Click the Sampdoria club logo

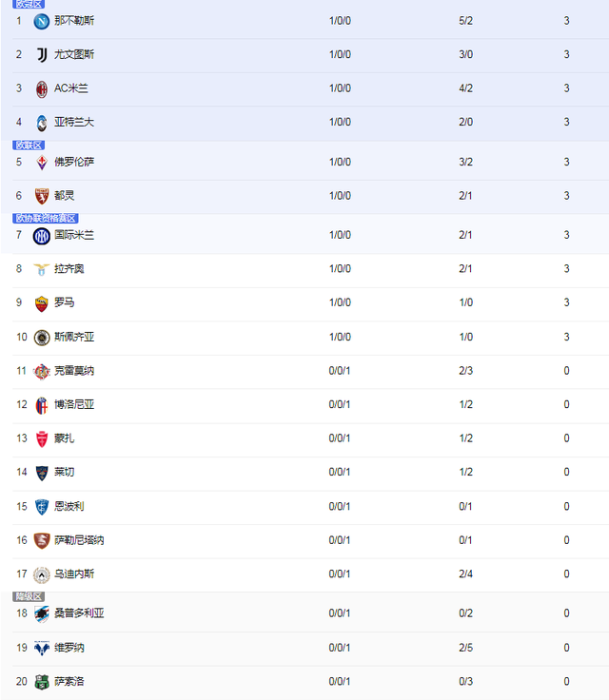click(42, 614)
